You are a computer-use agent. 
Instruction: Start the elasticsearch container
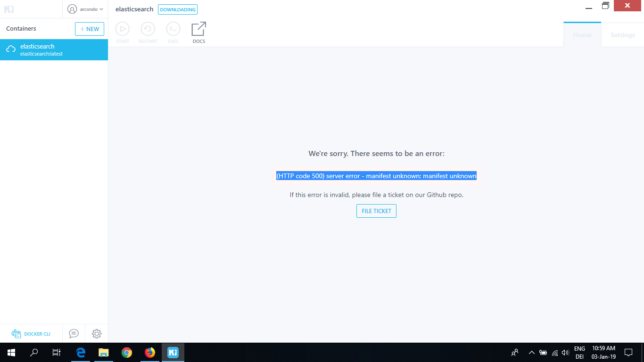(122, 32)
